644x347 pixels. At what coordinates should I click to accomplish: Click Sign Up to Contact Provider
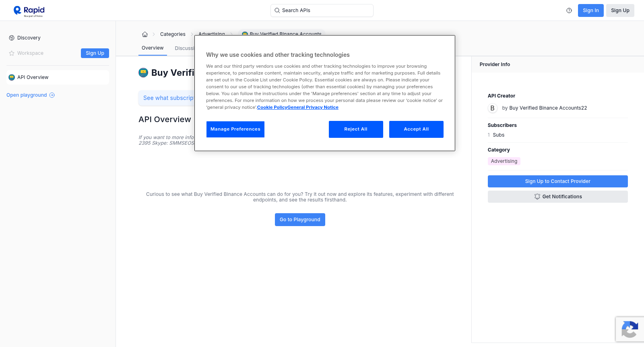point(558,181)
